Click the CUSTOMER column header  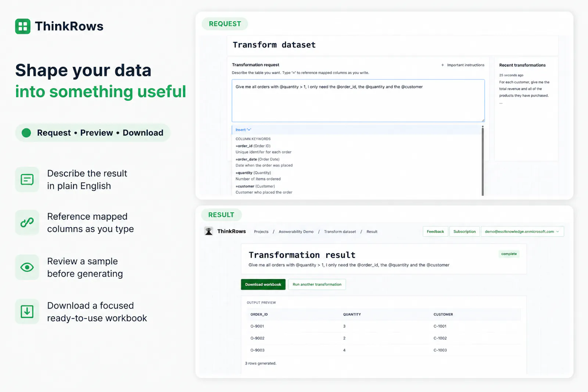coord(443,314)
